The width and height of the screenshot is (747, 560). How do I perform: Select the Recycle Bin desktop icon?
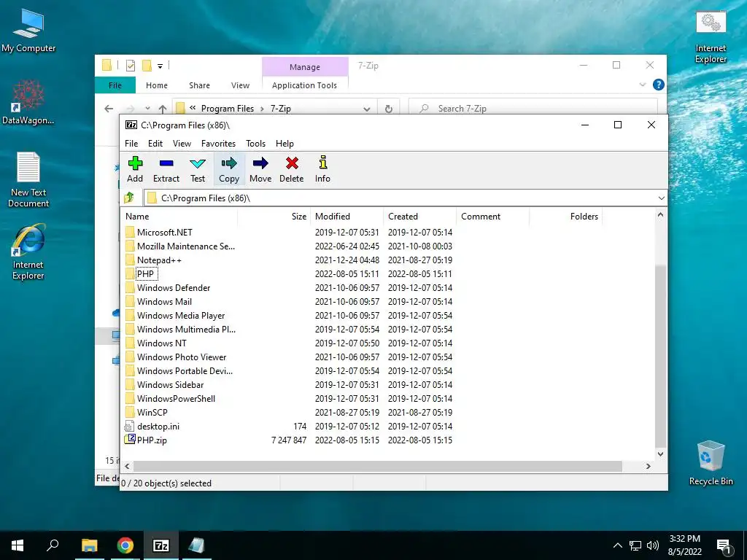point(711,462)
